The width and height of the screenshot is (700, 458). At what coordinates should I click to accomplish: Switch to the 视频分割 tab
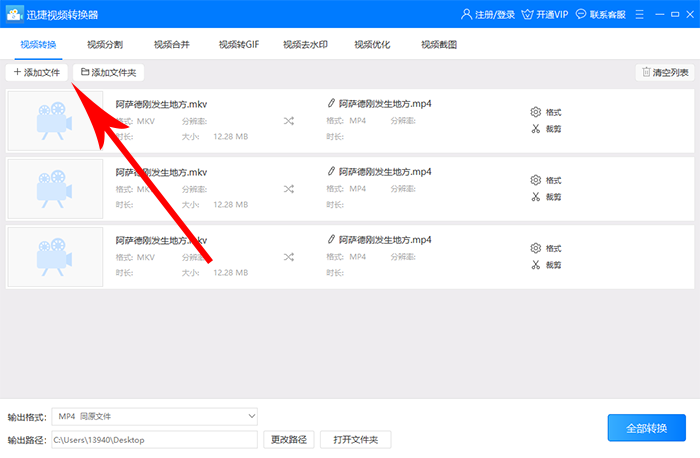105,45
